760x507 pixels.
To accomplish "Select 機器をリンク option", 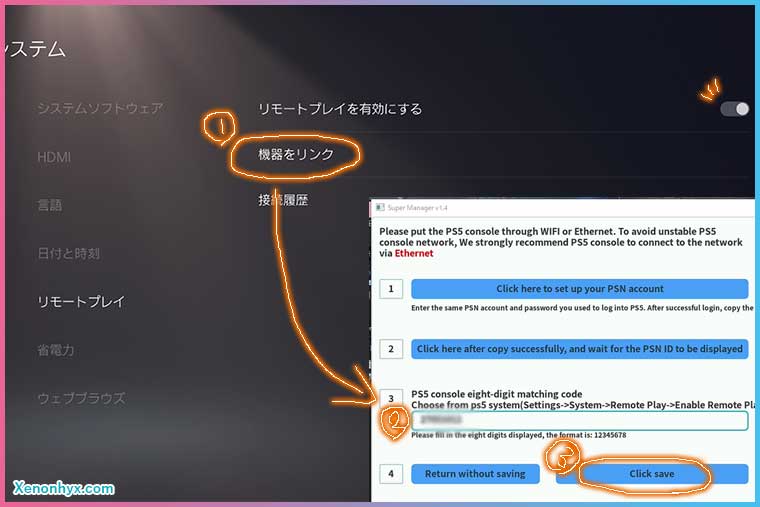I will click(x=296, y=155).
